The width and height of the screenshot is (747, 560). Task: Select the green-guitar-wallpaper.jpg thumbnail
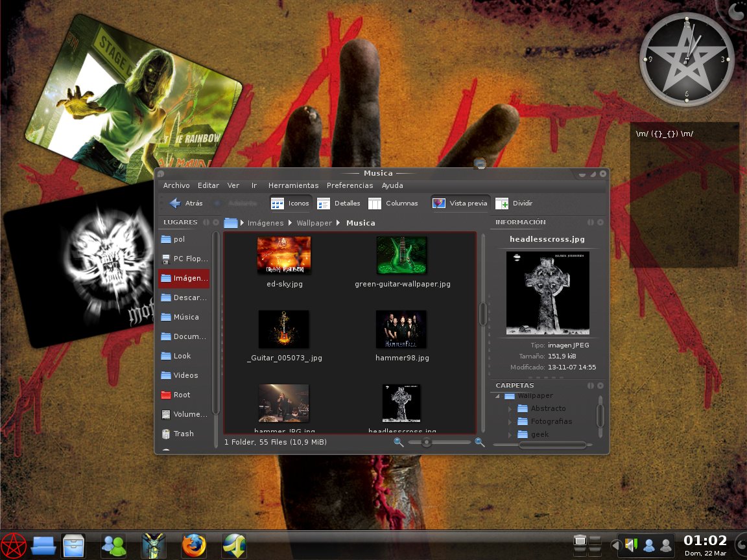pyautogui.click(x=401, y=255)
